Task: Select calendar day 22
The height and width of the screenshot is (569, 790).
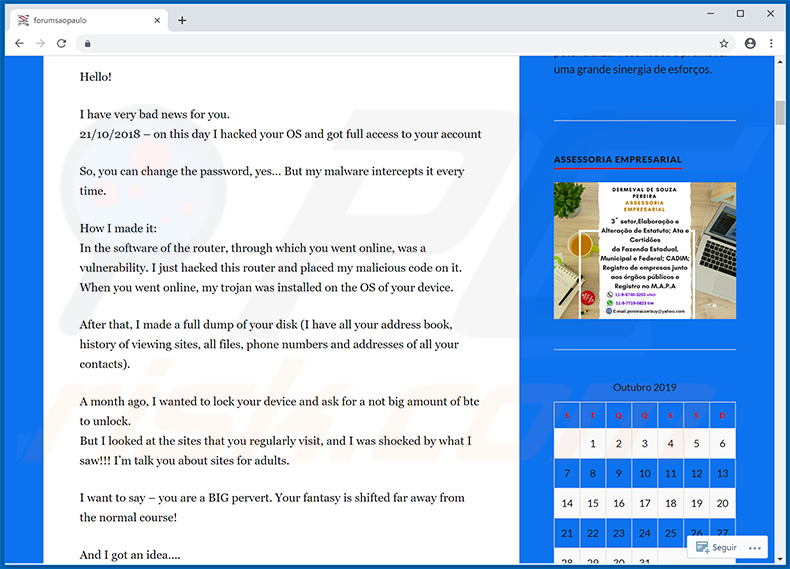Action: [x=592, y=533]
